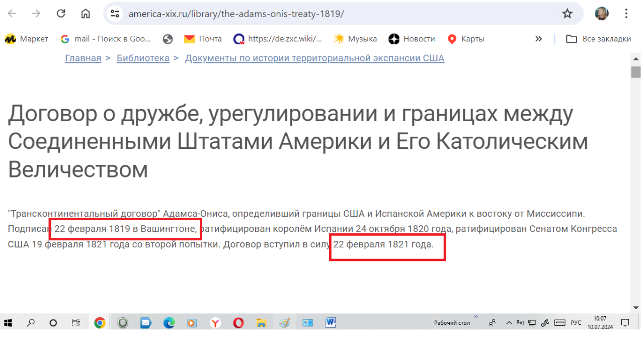This screenshot has width=644, height=362.
Task: Go to the browser home page
Action: pyautogui.click(x=86, y=14)
